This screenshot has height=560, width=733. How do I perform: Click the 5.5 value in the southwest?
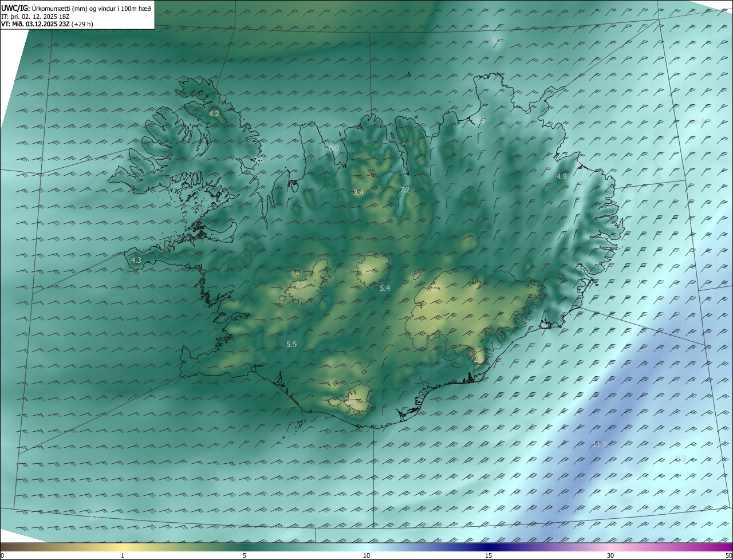pos(291,344)
